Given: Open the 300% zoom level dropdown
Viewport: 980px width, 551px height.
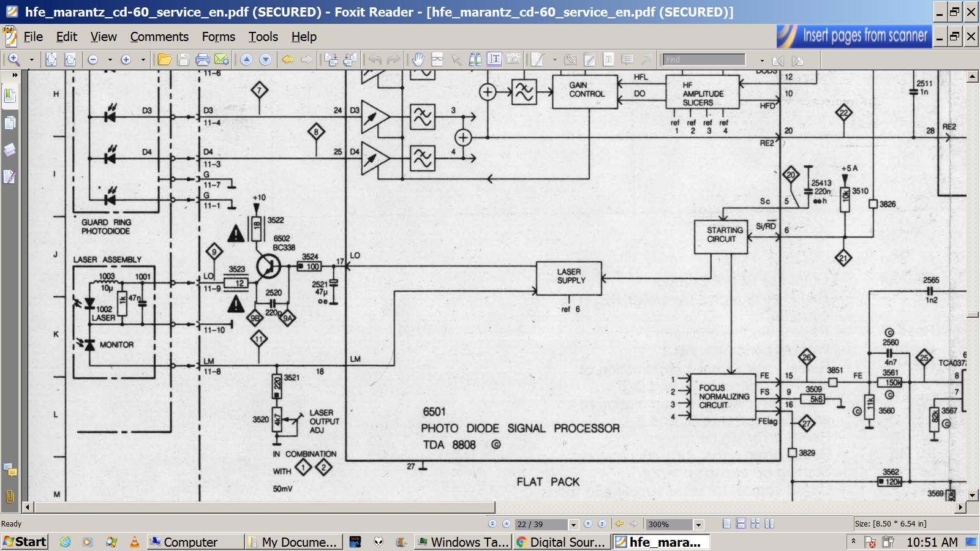Looking at the screenshot, I should point(698,525).
